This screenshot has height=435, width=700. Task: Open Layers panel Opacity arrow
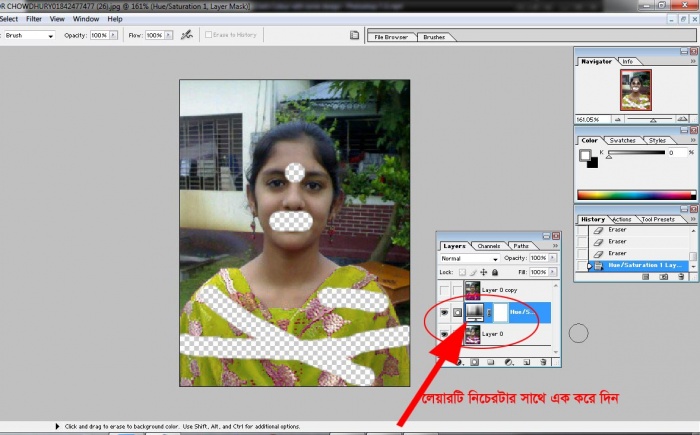point(553,258)
